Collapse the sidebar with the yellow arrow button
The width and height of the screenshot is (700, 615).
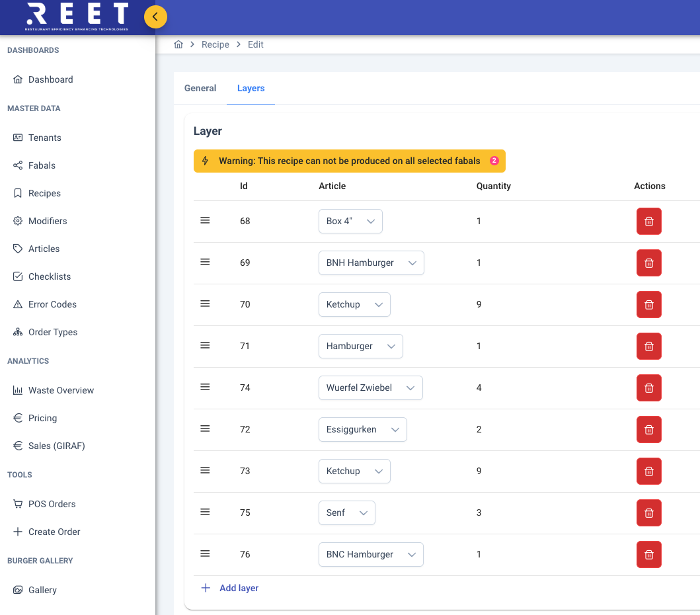pos(155,17)
